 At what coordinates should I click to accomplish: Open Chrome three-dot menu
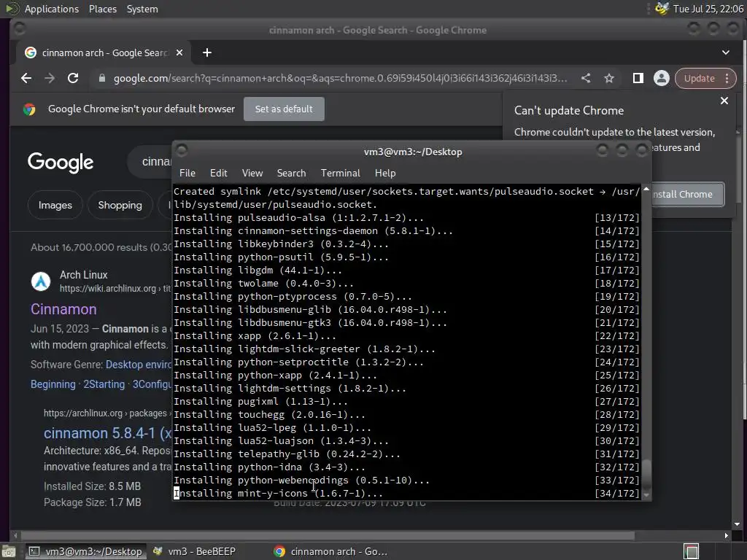click(727, 78)
